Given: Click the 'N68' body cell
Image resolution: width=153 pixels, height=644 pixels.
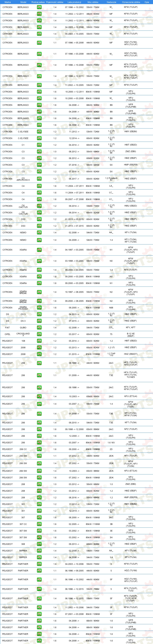Looking at the screenshot, I should (x=111, y=308).
